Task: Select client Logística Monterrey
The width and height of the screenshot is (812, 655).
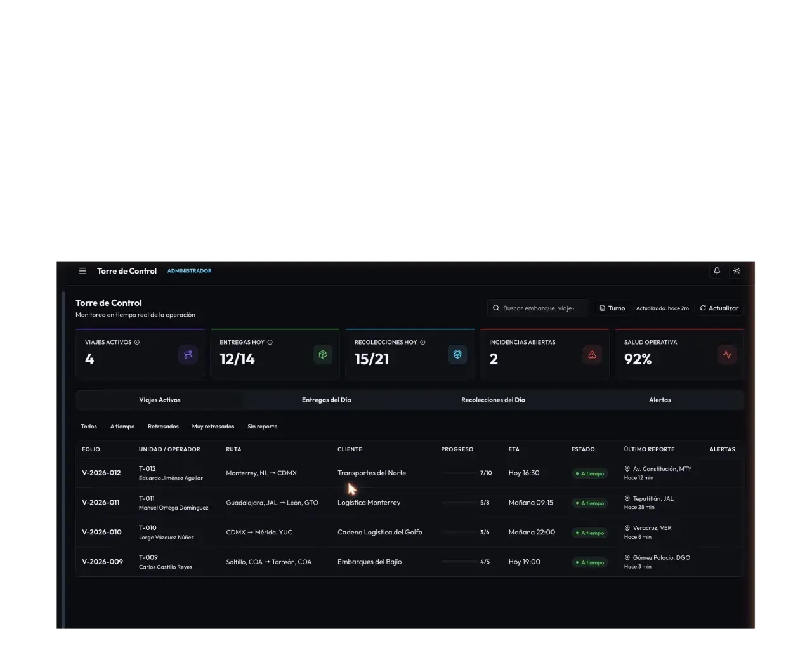Action: click(369, 503)
